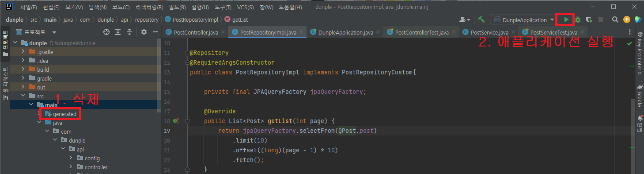
Task: Click the gray stop square icon
Action: pos(600,19)
